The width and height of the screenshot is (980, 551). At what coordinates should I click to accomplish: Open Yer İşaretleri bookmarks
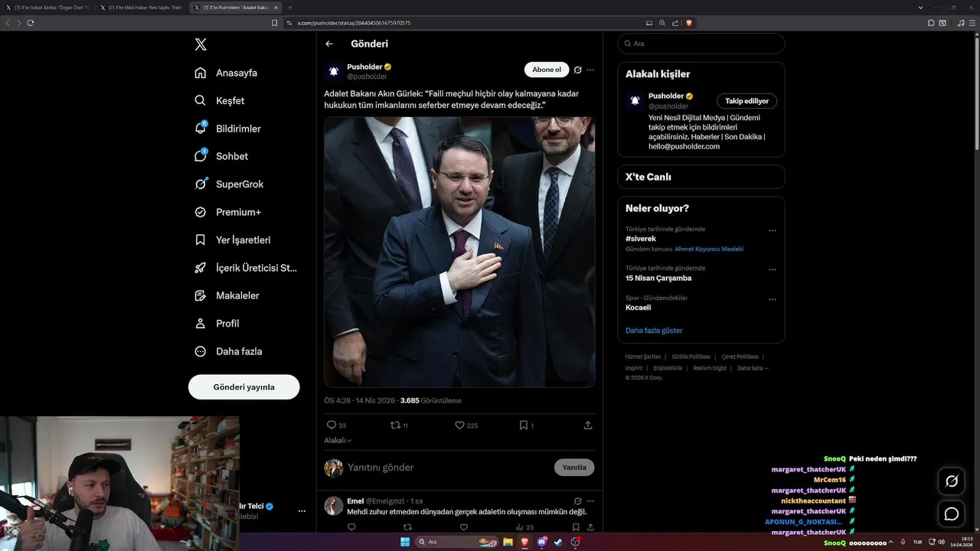pyautogui.click(x=232, y=240)
